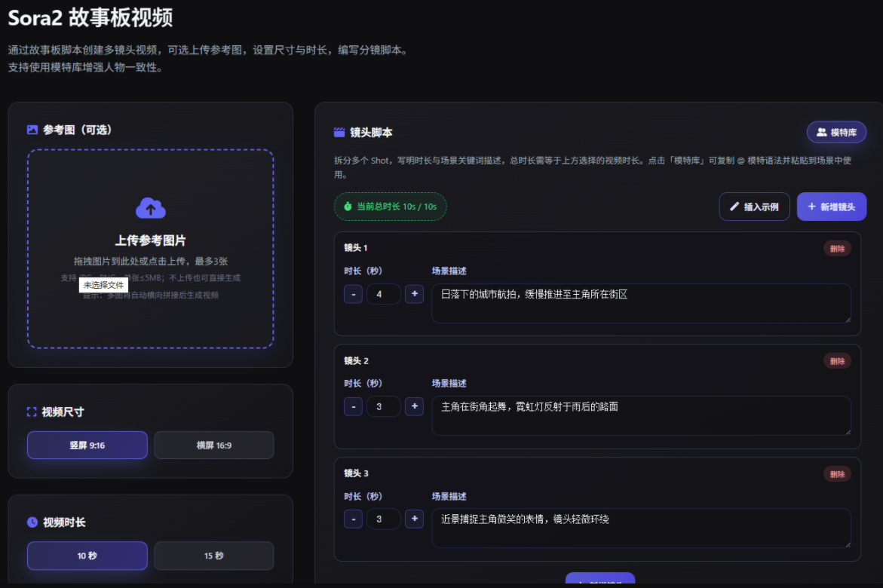Click the pencil icon on 插入示例

(x=734, y=206)
